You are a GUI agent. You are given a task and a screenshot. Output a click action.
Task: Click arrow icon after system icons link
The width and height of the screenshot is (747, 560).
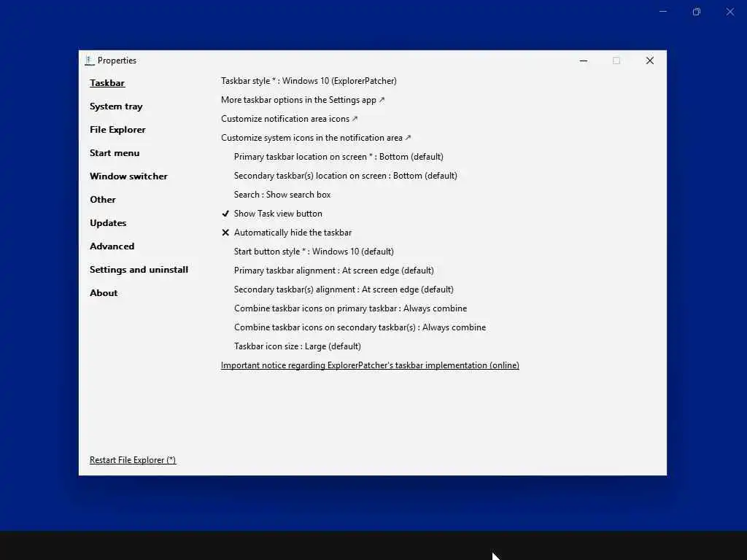[409, 138]
